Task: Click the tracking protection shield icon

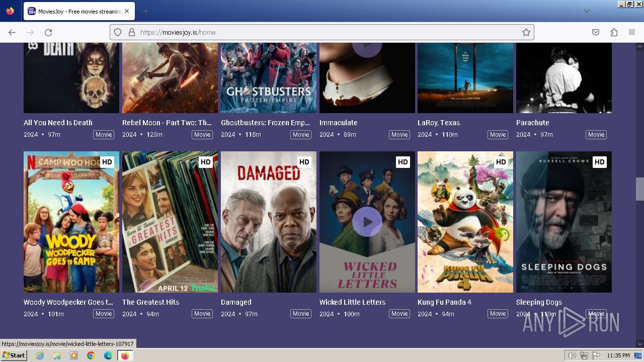Action: (x=118, y=32)
